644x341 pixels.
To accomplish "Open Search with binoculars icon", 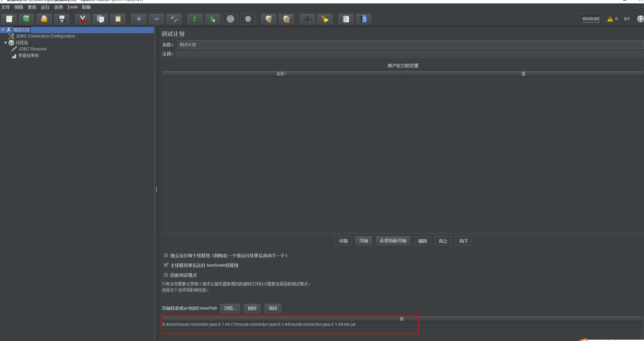I will (307, 19).
